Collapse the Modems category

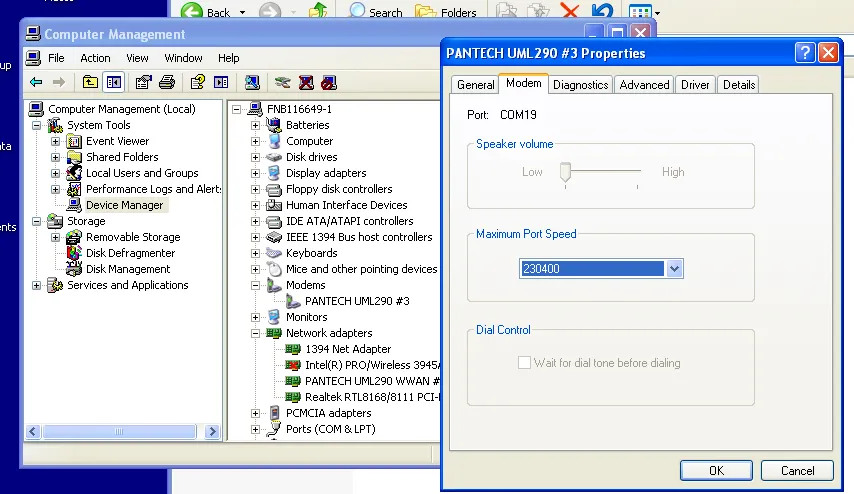(255, 285)
